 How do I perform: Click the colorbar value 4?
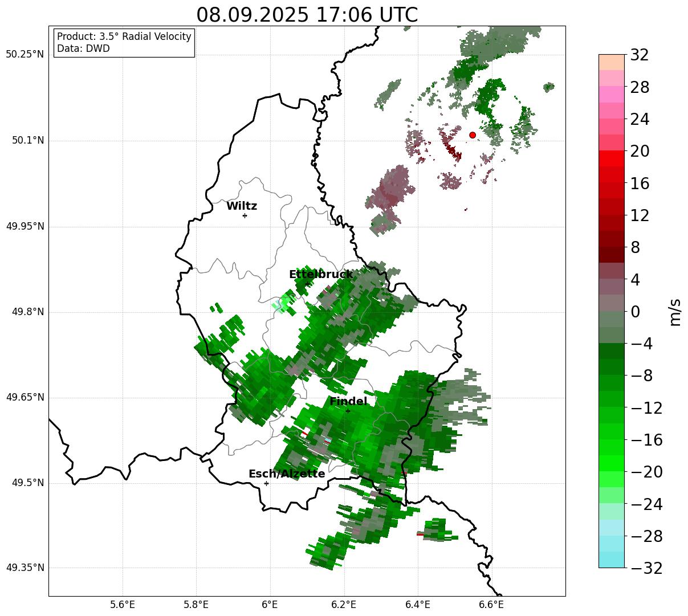point(635,280)
